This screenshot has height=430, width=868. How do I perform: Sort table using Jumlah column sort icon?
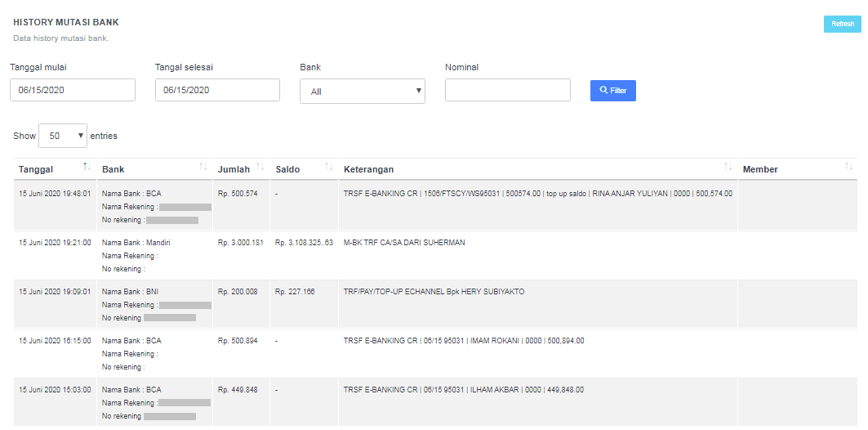(x=260, y=168)
